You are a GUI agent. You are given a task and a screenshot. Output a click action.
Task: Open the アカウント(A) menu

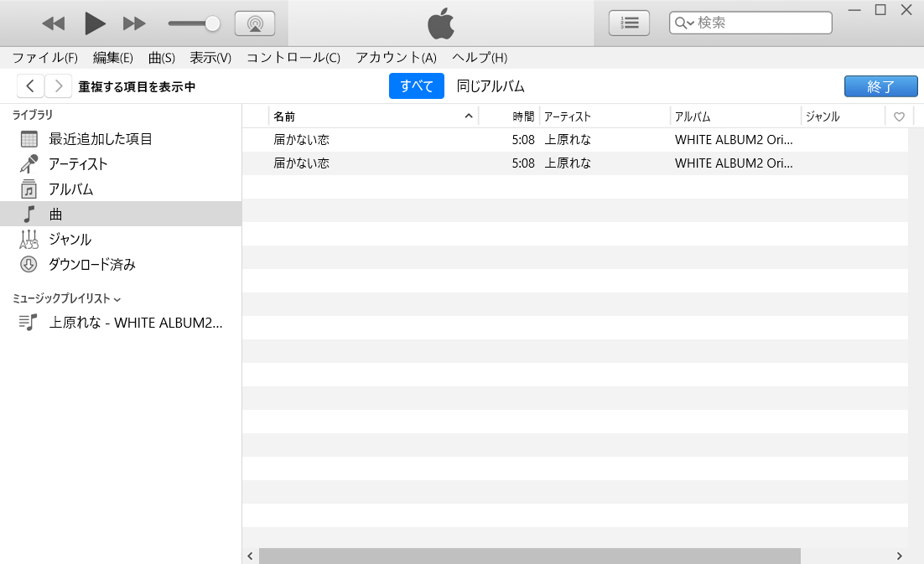click(396, 58)
